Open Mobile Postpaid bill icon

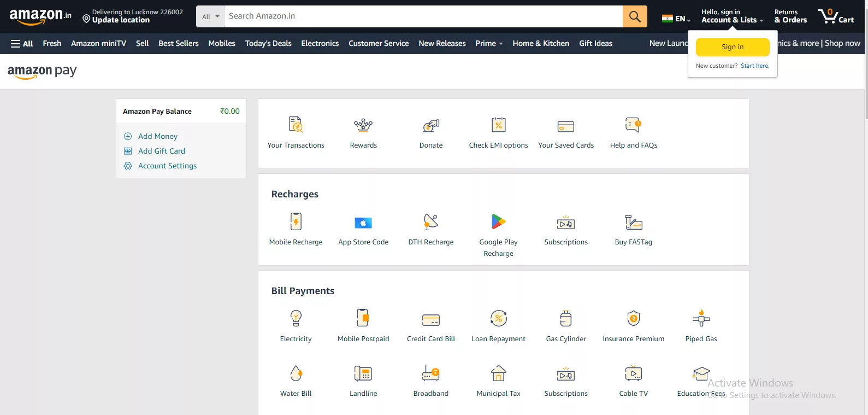pos(363,318)
